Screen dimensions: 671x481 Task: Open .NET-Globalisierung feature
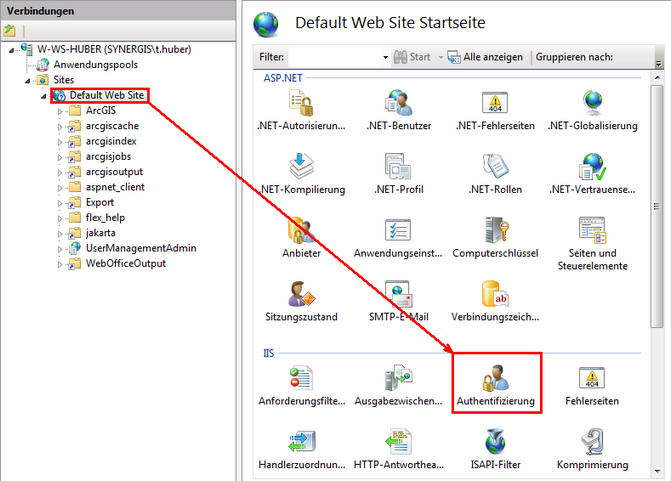(592, 110)
